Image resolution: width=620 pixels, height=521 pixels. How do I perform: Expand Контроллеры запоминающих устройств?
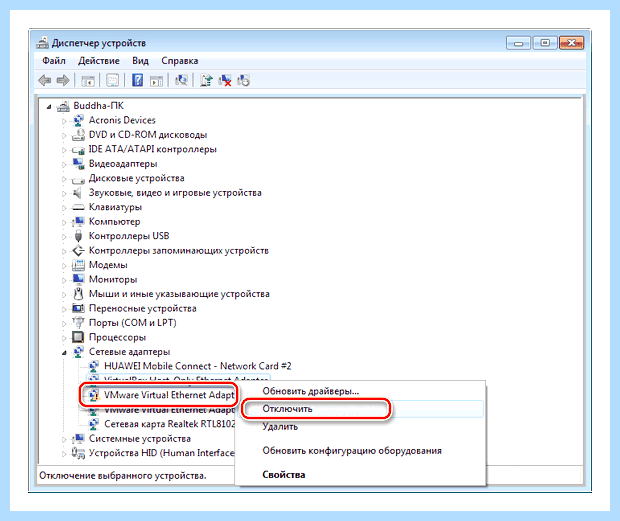click(x=64, y=251)
